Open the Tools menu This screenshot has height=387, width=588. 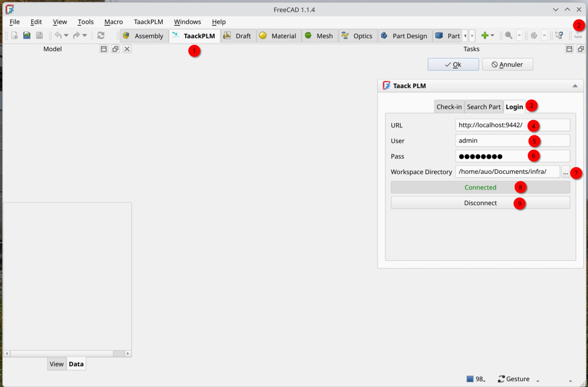85,22
